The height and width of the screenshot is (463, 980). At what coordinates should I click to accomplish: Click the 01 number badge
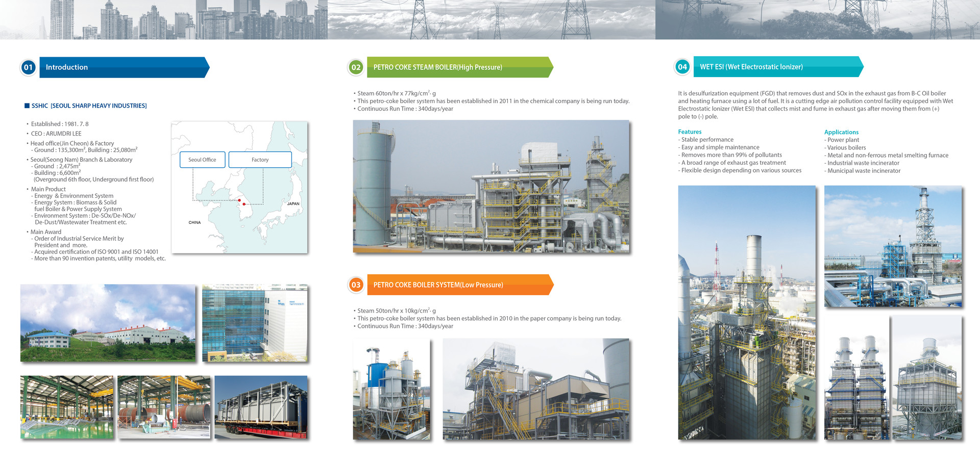click(x=28, y=67)
